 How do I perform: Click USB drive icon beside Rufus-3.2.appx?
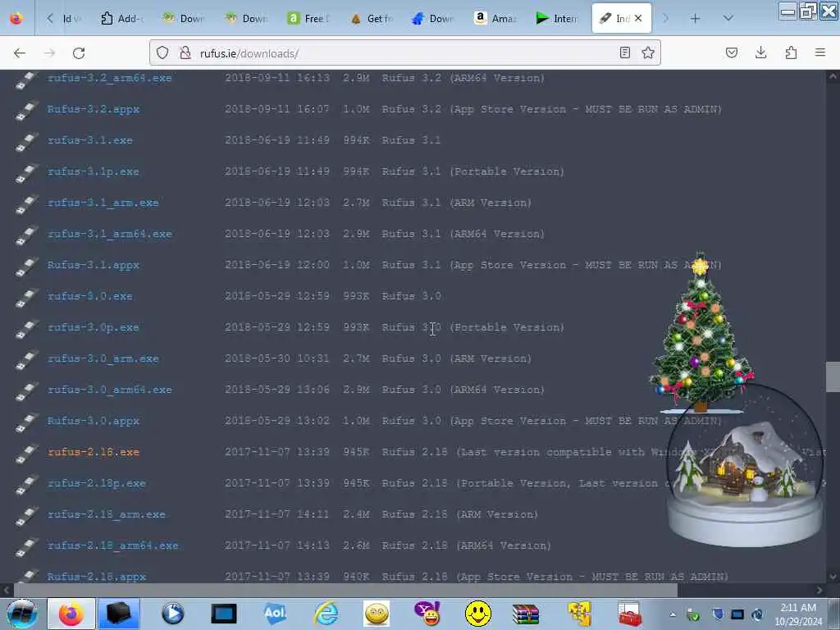(25, 111)
